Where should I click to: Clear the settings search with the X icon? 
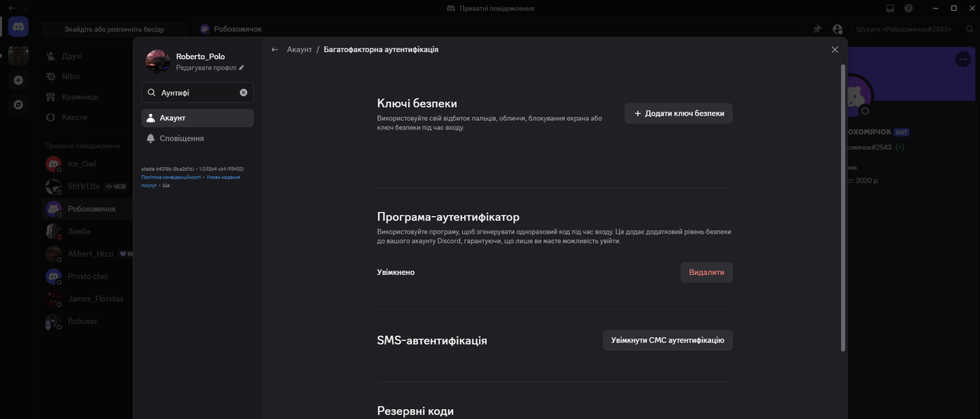tap(243, 92)
